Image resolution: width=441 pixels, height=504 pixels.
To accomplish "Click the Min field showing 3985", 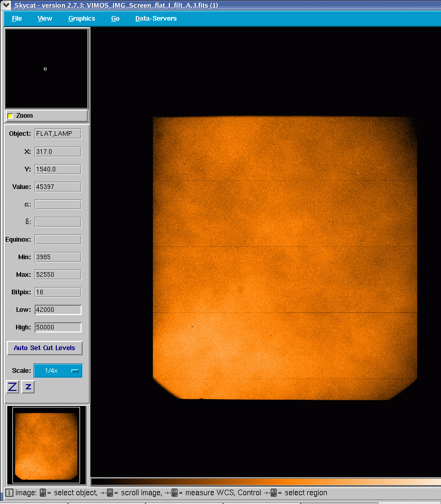I will click(58, 257).
